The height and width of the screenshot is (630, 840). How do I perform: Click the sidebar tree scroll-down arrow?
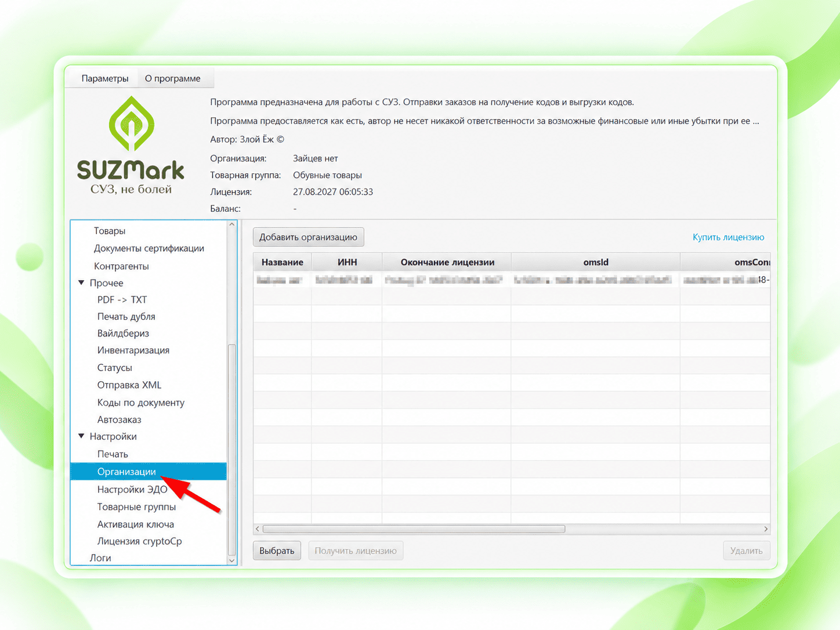pyautogui.click(x=232, y=560)
